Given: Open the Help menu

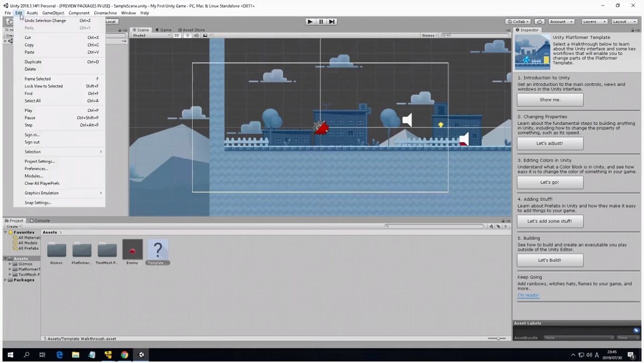Looking at the screenshot, I should point(144,13).
